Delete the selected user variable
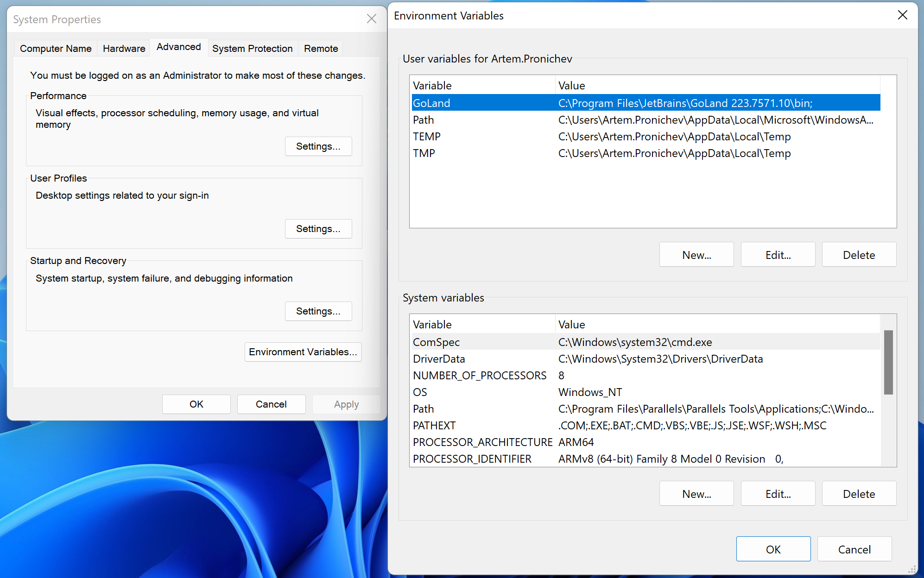This screenshot has height=578, width=924. point(859,254)
